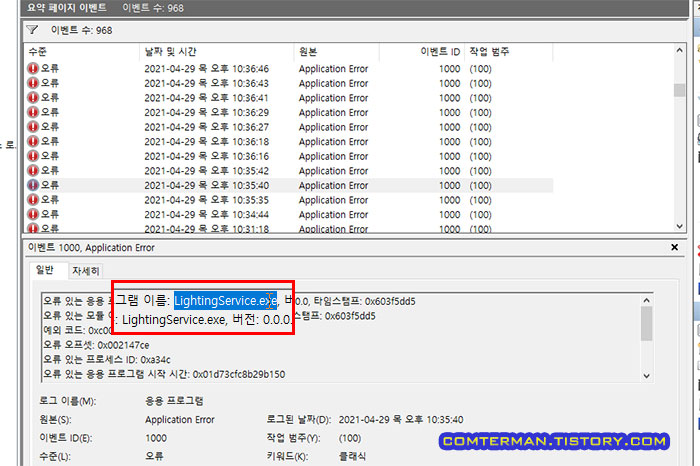The width and height of the screenshot is (700, 466).
Task: Click 요약 페이지 이벤트 title text
Action: [x=67, y=8]
